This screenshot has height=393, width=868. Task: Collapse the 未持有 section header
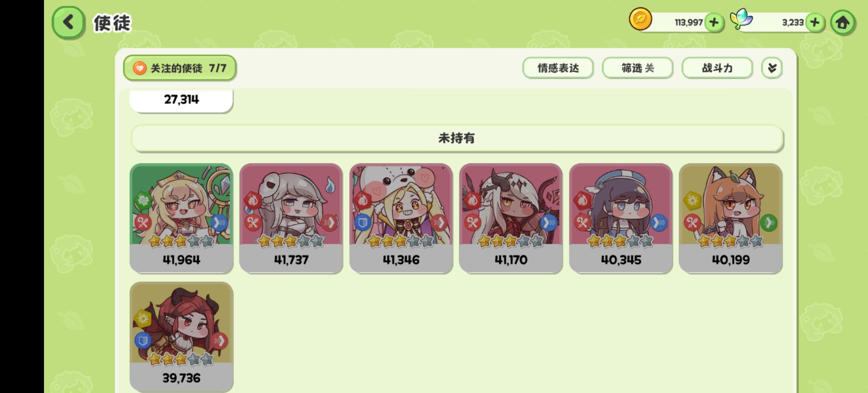click(x=457, y=138)
